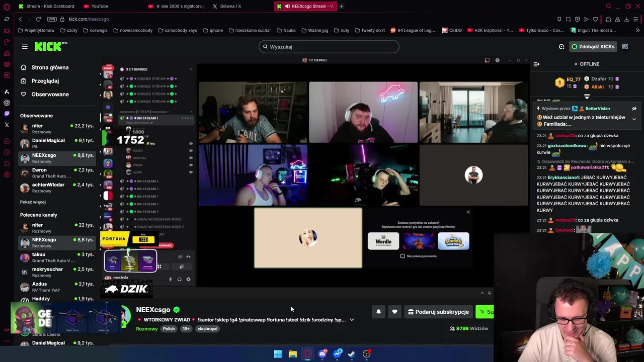Image resolution: width=644 pixels, height=362 pixels.
Task: Open a new browser tab
Action: [341, 6]
